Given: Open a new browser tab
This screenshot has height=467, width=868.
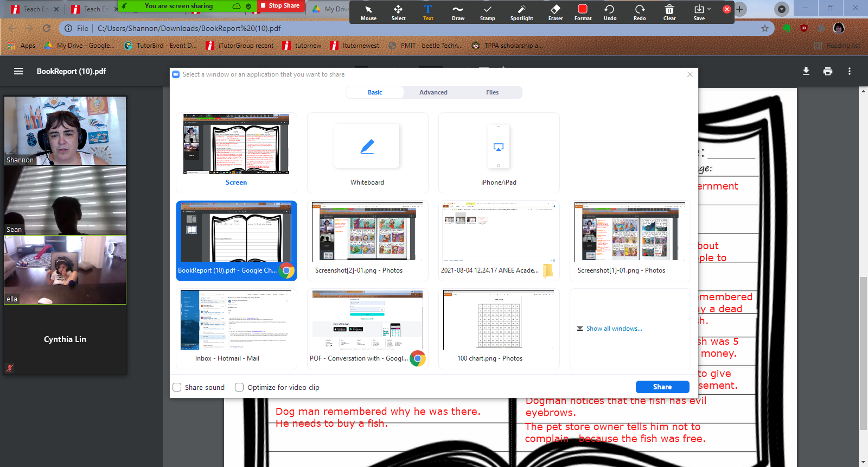Looking at the screenshot, I should [x=739, y=9].
